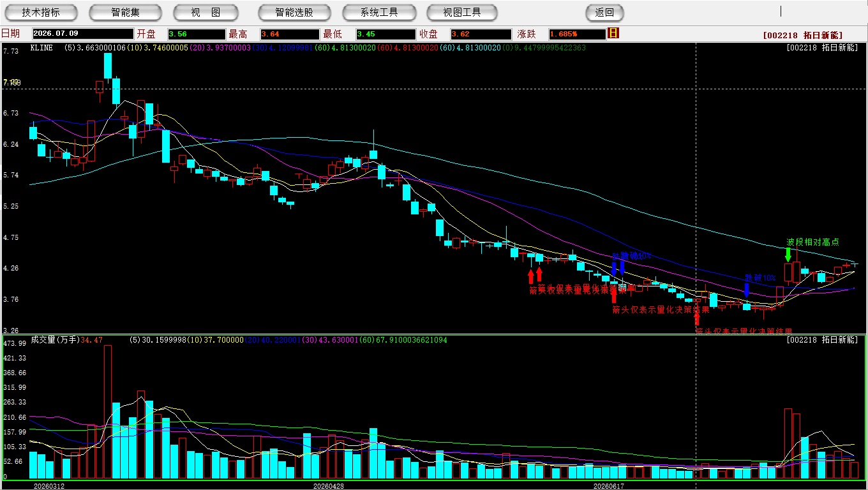The image size is (868, 490).
Task: Click the red [002218 拓日新能] stock title
Action: click(x=803, y=36)
